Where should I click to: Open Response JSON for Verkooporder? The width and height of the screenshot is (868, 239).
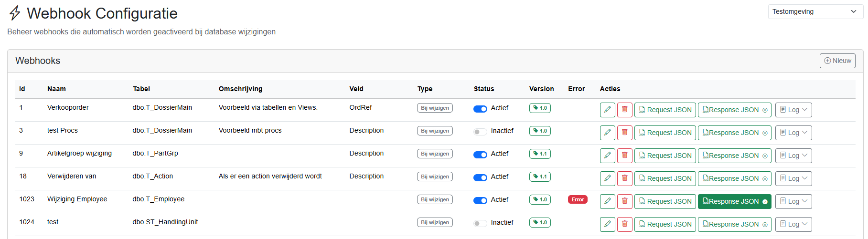735,110
